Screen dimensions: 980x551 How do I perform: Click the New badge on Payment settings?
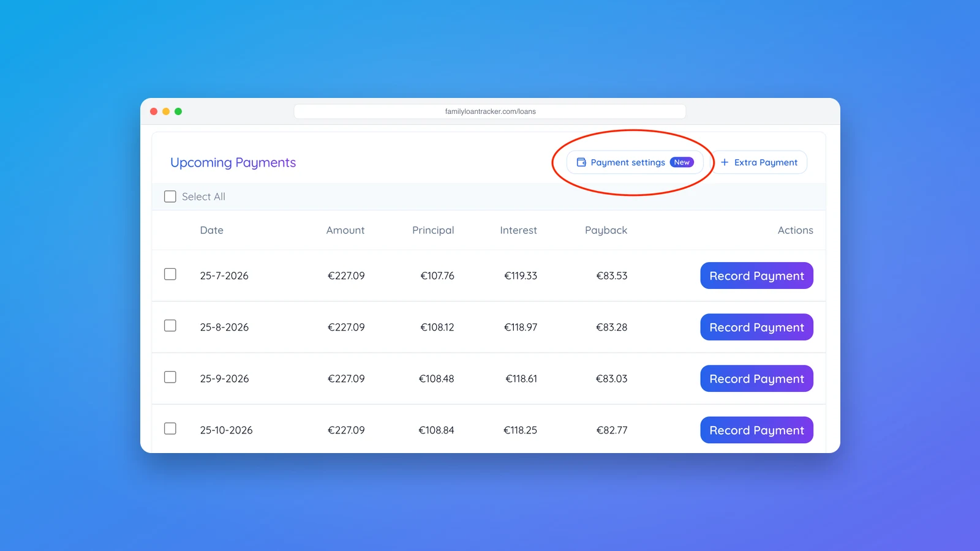682,162
